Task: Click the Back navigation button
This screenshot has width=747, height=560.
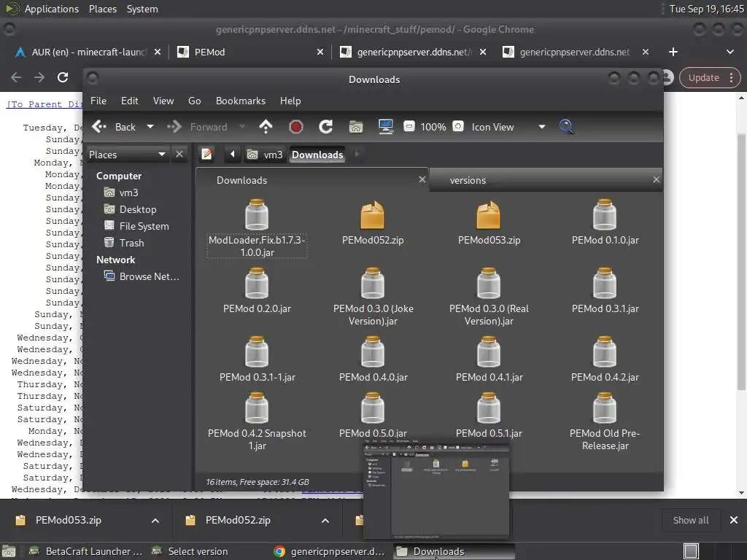Action: tap(115, 127)
